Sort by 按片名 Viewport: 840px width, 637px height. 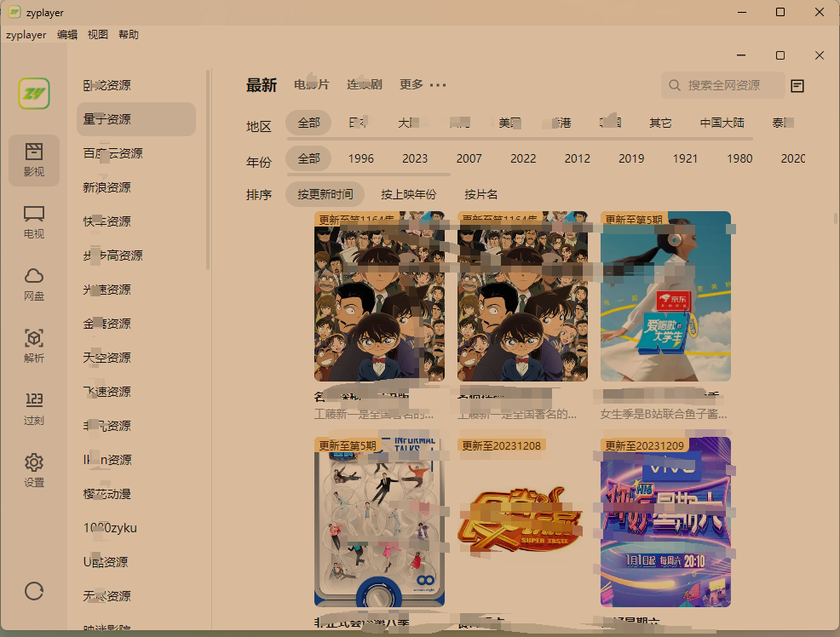click(481, 194)
